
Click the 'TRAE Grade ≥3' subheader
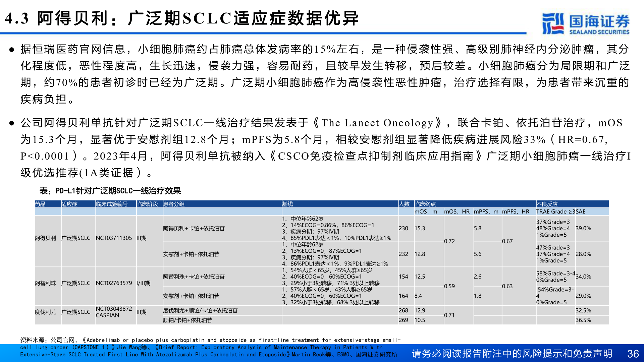556,212
